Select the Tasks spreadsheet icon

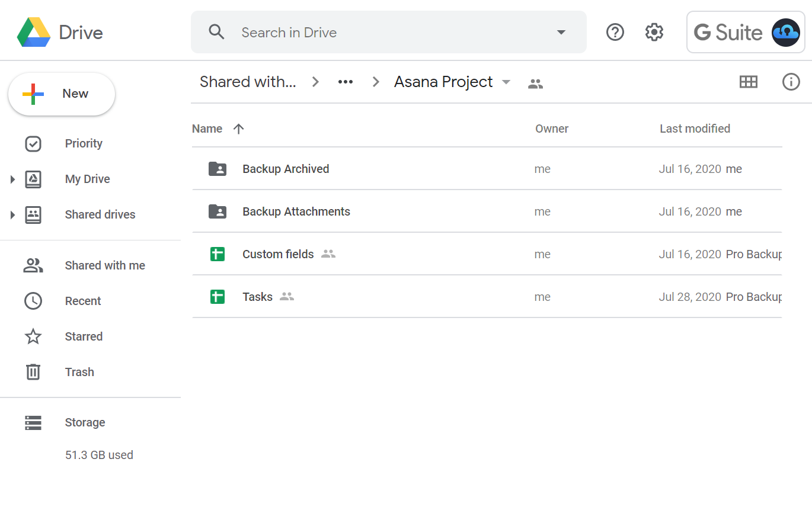(x=218, y=296)
